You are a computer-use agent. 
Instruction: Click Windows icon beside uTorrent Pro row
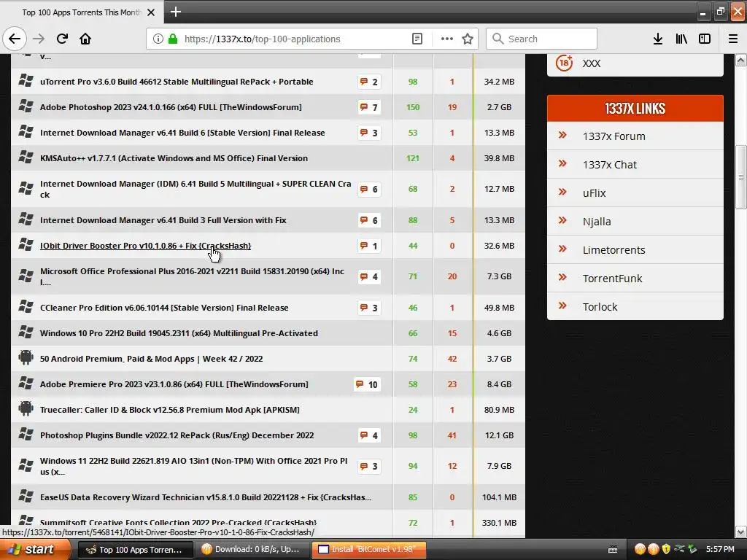(x=26, y=80)
